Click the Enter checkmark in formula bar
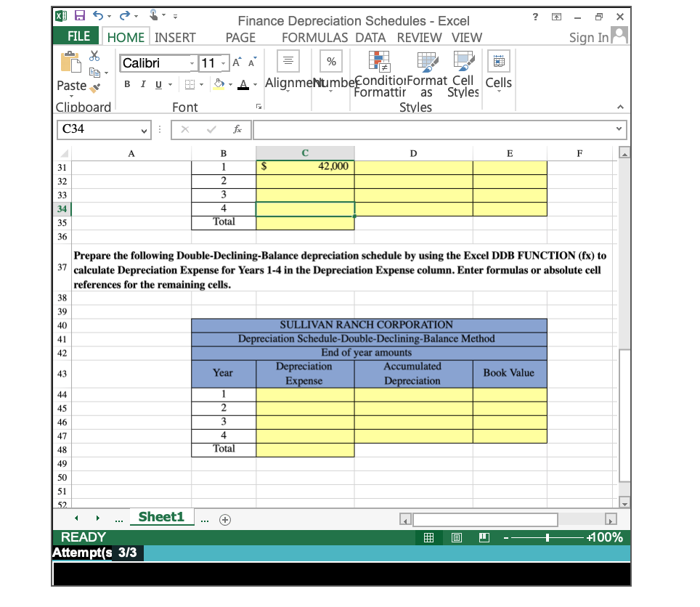Viewport: 700px width, 607px height. pos(211,129)
